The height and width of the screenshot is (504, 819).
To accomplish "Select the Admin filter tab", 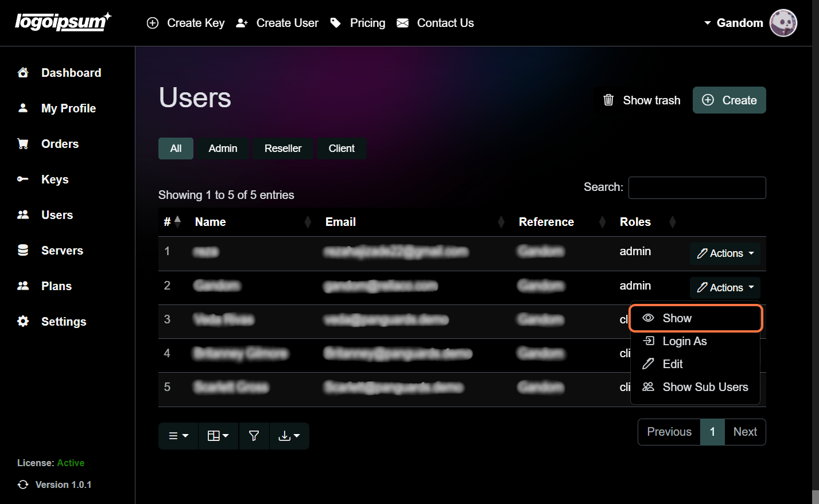I will click(x=223, y=148).
